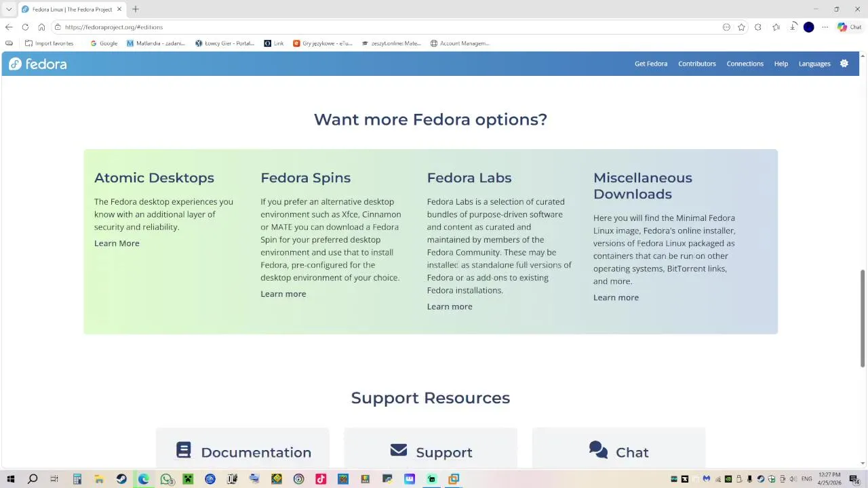Image resolution: width=868 pixels, height=488 pixels.
Task: Click the page vertical scrollbar thumb
Action: point(863,319)
